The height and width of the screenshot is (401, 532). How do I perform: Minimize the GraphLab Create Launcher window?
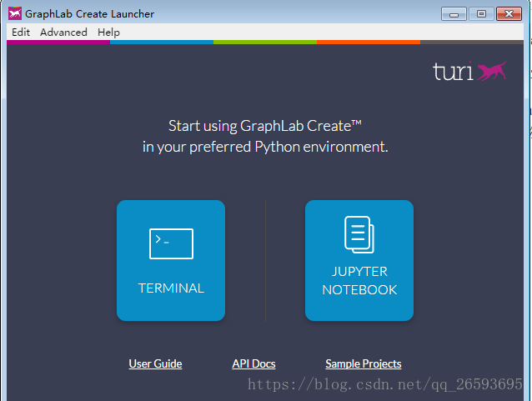click(454, 14)
